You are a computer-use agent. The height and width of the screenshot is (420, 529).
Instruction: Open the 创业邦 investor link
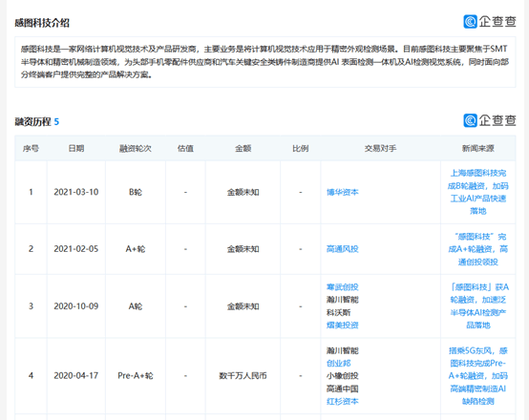point(338,364)
